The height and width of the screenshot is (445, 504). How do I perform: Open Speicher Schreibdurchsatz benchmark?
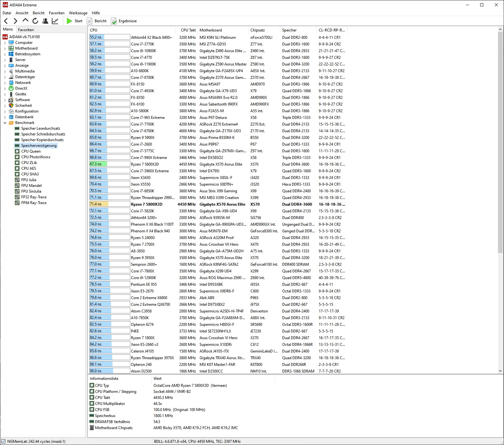click(43, 134)
